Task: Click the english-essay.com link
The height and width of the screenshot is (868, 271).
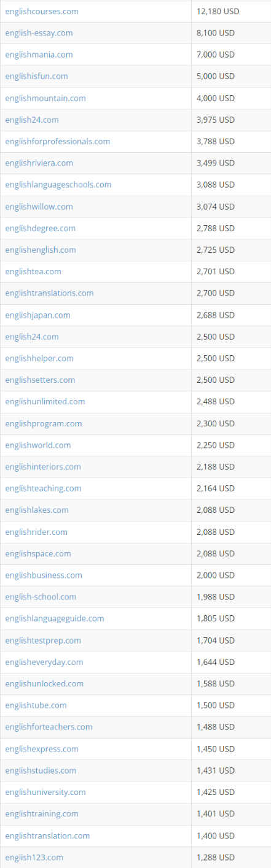Action: click(39, 33)
